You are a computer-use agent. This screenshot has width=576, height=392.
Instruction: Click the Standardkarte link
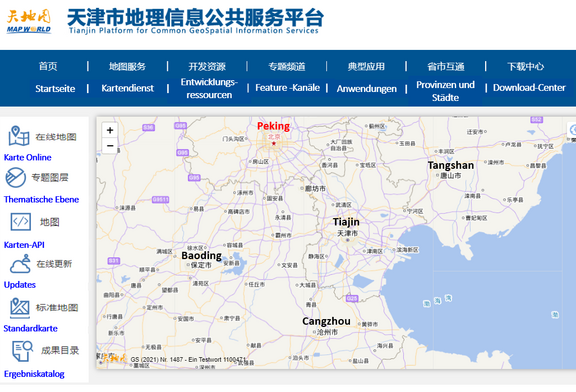click(x=30, y=328)
